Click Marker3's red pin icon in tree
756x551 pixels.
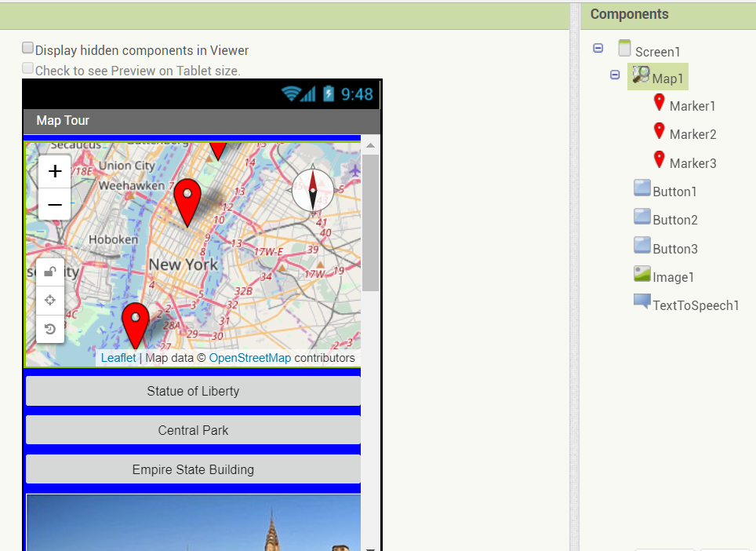coord(659,159)
